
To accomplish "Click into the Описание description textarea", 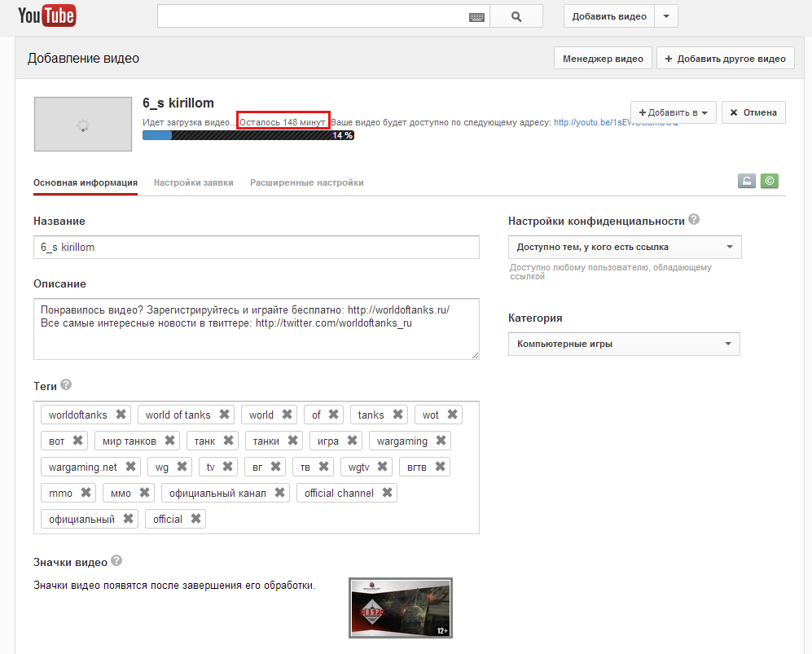I will 257,329.
